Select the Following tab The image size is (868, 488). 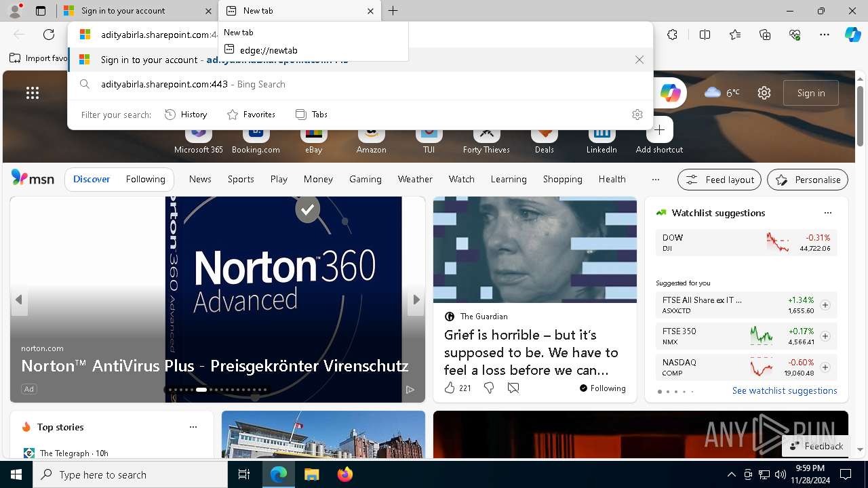click(145, 180)
